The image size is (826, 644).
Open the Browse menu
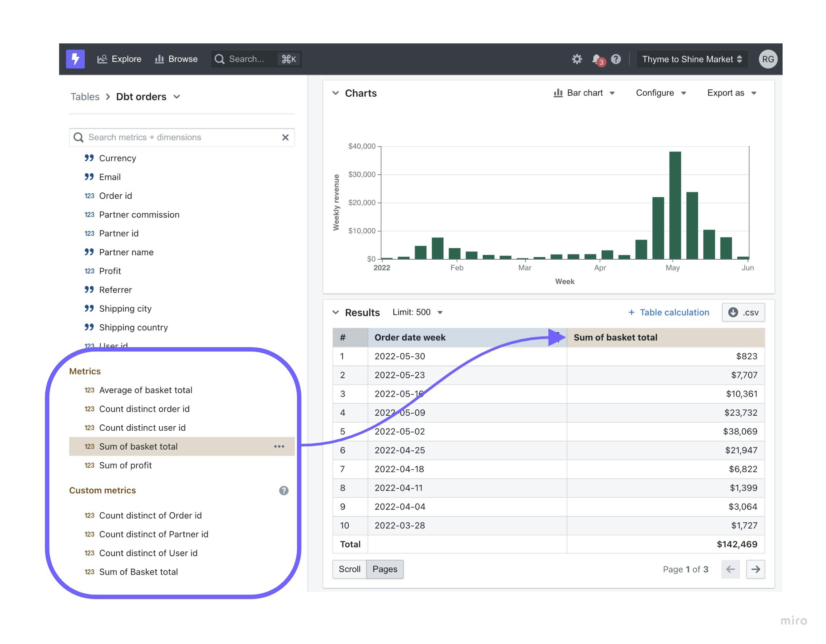pyautogui.click(x=176, y=59)
